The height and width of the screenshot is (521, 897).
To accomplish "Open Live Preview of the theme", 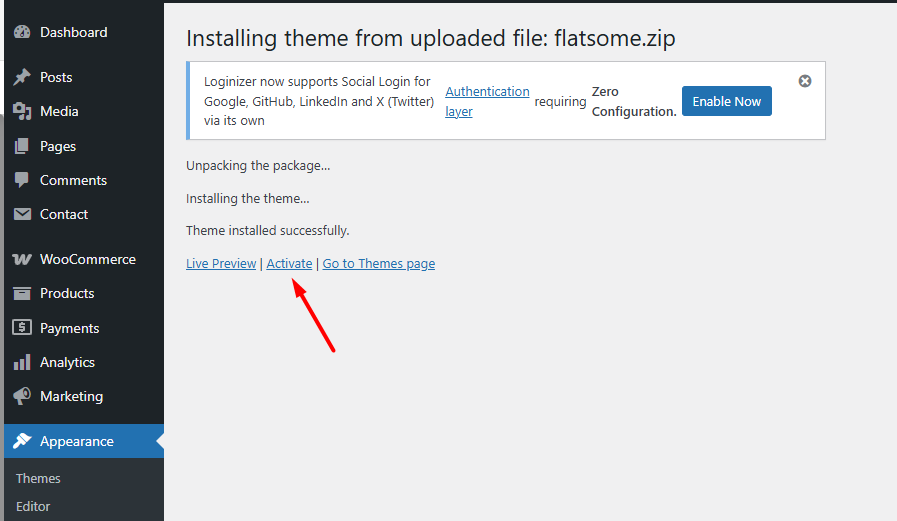I will pyautogui.click(x=221, y=264).
